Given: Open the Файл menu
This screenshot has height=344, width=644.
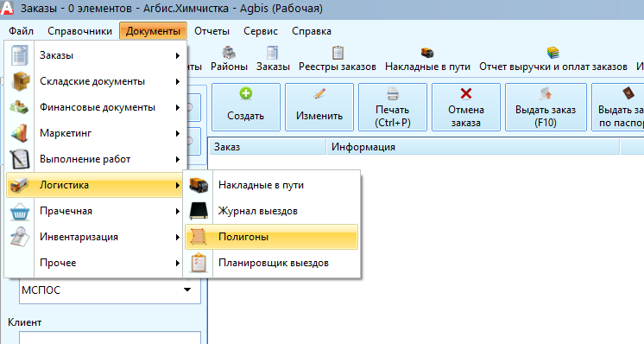Looking at the screenshot, I should pyautogui.click(x=21, y=31).
